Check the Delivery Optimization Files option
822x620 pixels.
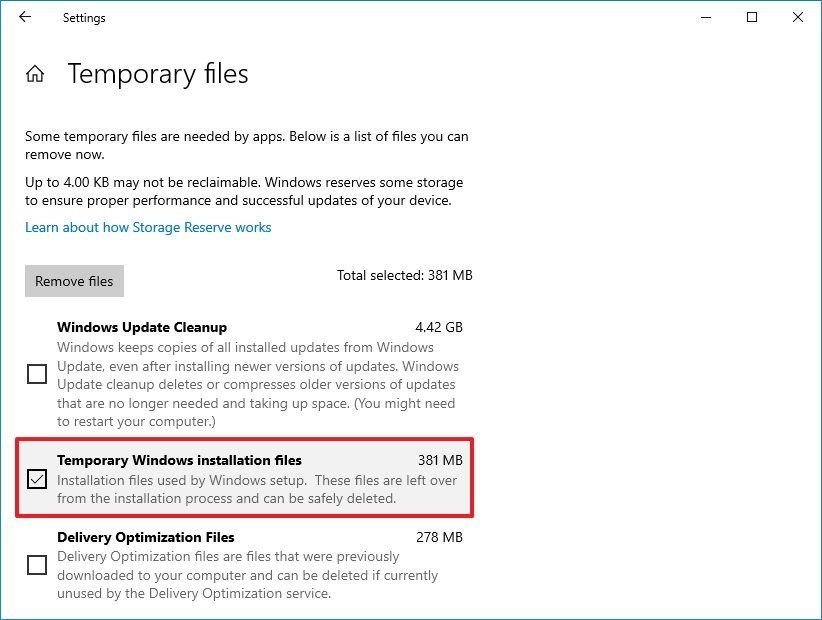click(x=37, y=565)
